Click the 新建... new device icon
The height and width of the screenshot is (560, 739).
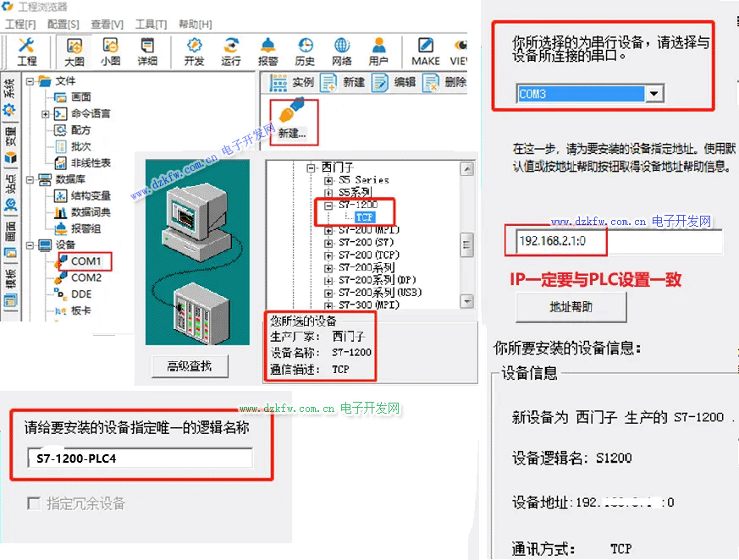292,119
